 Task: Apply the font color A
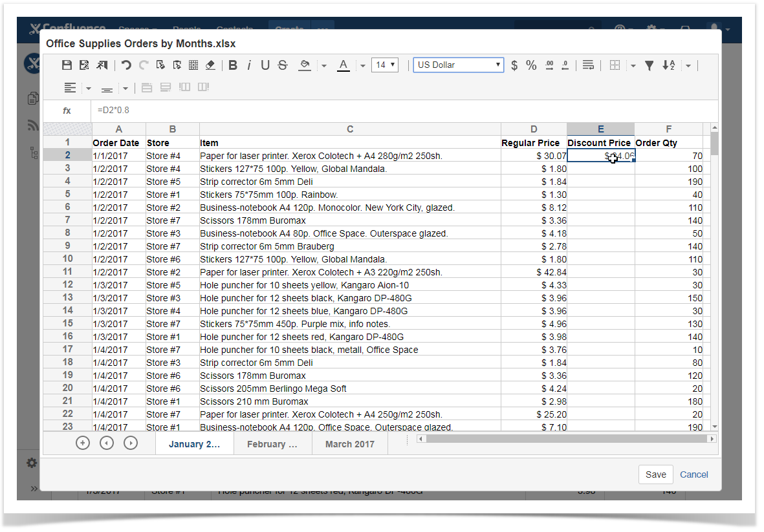pos(344,65)
